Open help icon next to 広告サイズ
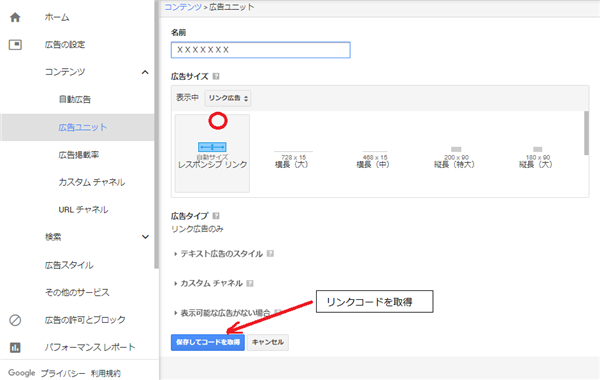Screen dimensions: 600x380 (216, 76)
